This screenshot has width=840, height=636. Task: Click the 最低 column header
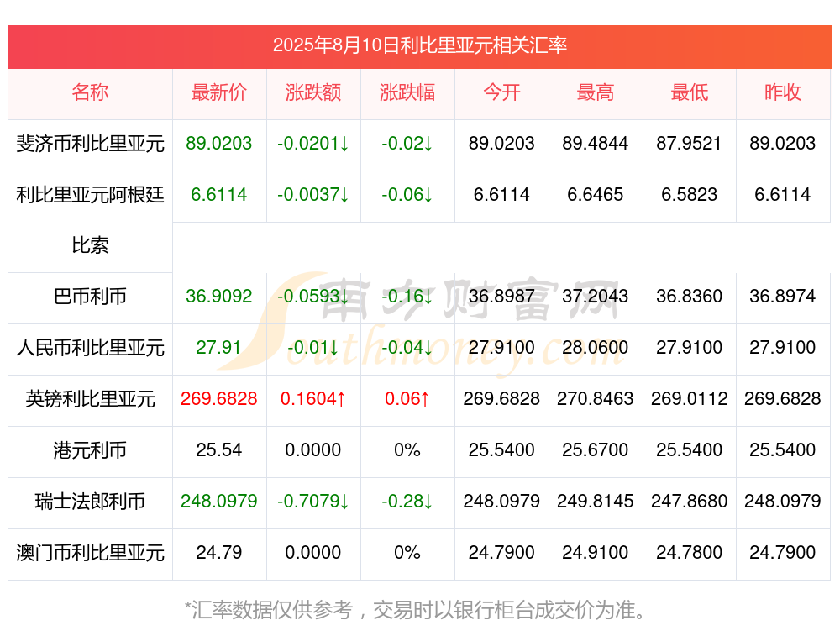[690, 92]
